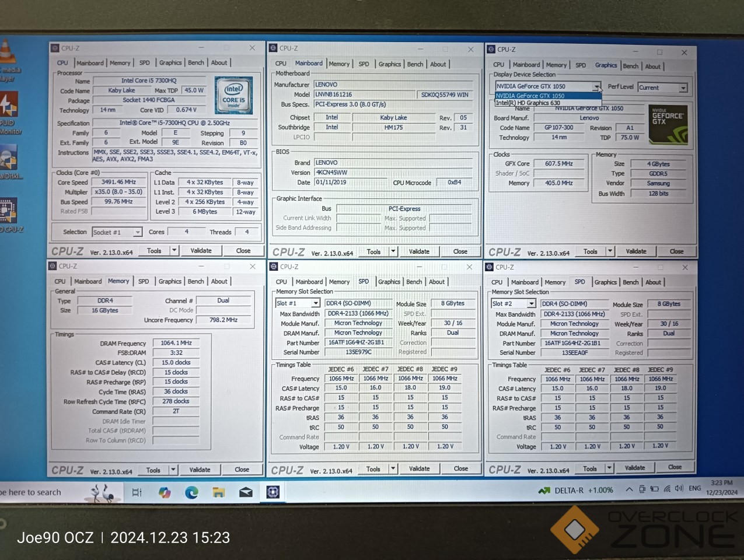Click the Uncore Frequency value 798.2 MHz
The image size is (744, 560).
223,320
